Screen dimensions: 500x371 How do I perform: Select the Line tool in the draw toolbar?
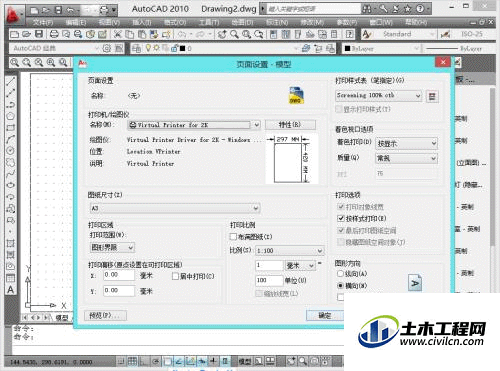11,82
